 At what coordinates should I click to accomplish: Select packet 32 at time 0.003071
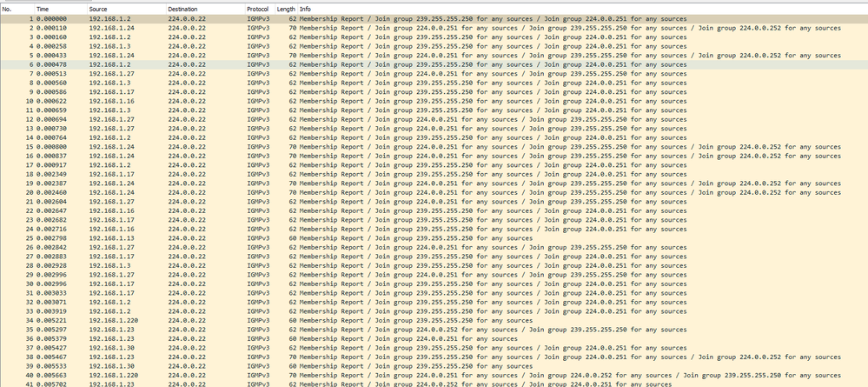434,302
